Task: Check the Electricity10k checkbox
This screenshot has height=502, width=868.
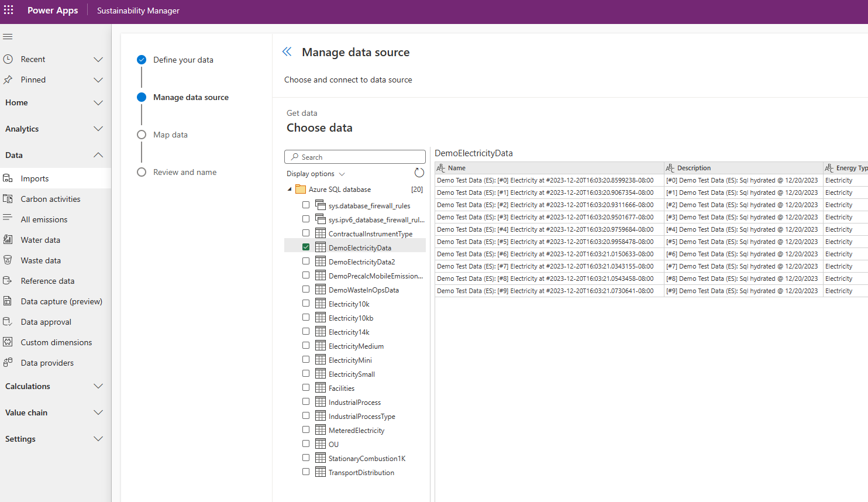Action: pyautogui.click(x=306, y=303)
